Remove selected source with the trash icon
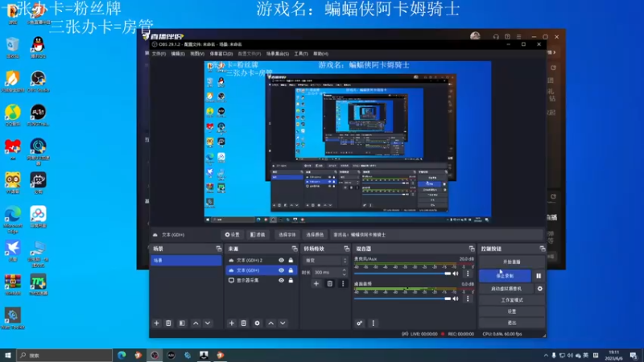The image size is (644, 362). [x=244, y=323]
